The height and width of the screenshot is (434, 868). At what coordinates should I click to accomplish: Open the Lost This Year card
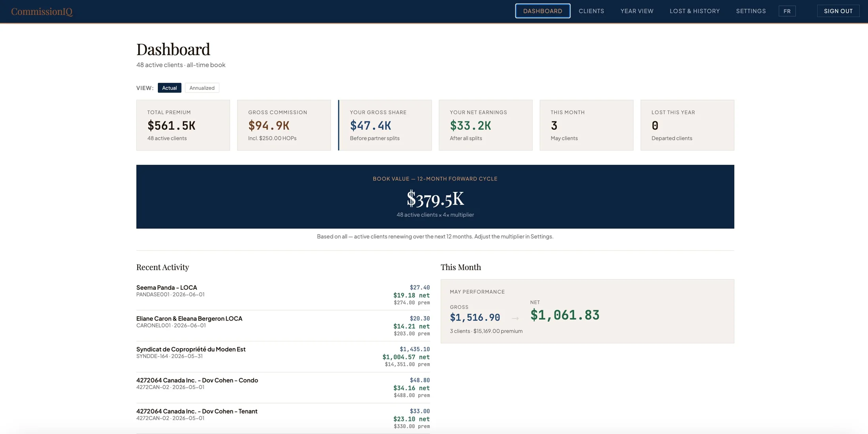point(687,125)
